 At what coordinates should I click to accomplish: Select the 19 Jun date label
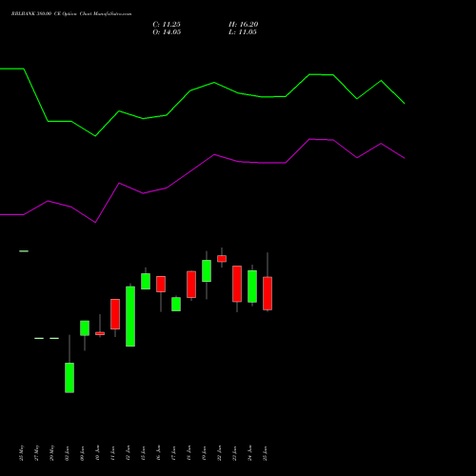(x=205, y=453)
